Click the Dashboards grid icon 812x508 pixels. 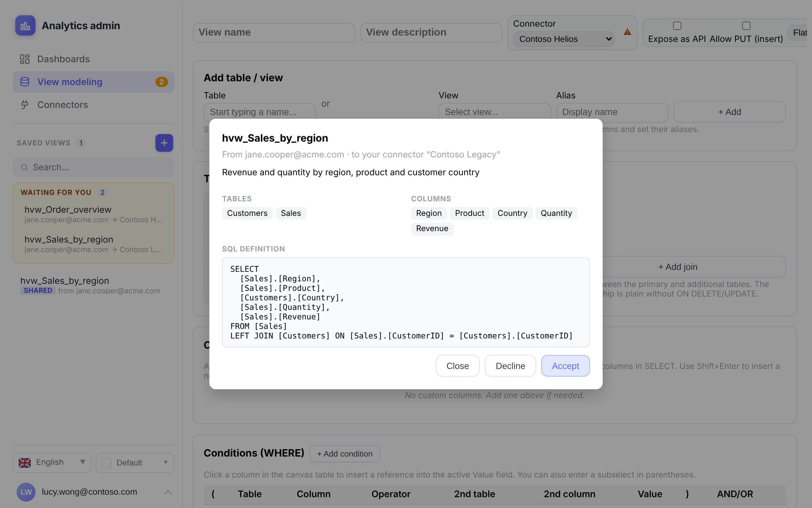click(24, 59)
